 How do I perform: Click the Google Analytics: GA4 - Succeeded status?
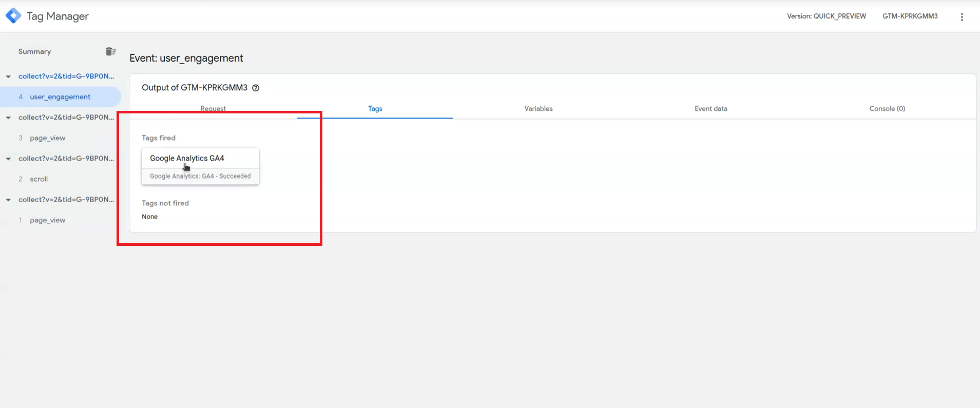tap(200, 176)
